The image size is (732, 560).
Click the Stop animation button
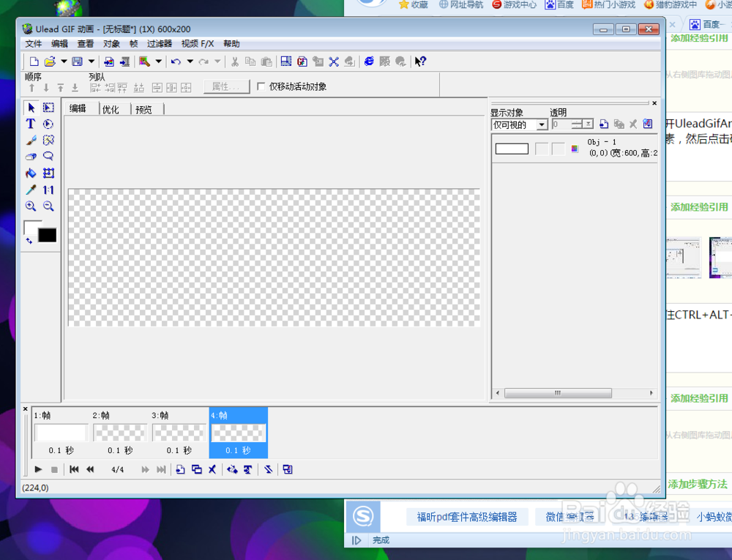pyautogui.click(x=54, y=469)
